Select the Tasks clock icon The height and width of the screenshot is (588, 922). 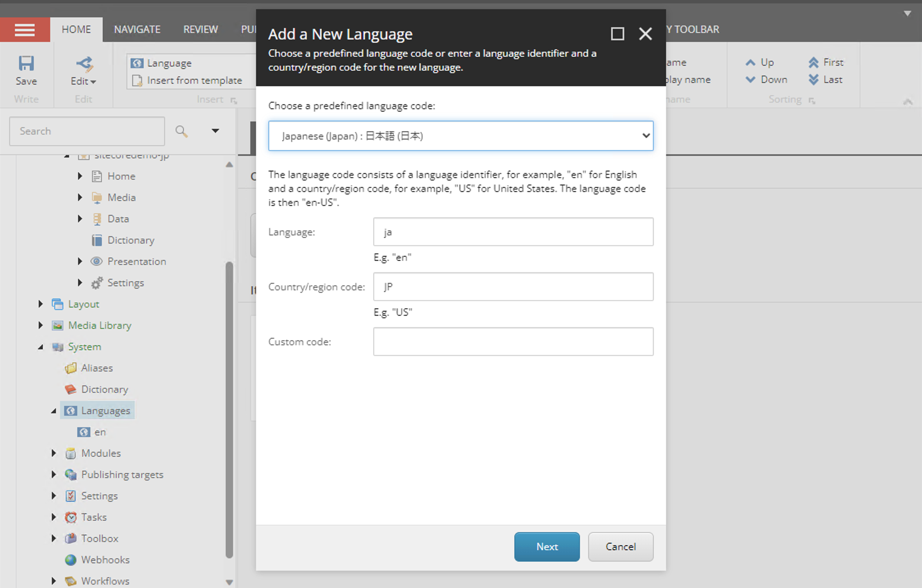71,517
